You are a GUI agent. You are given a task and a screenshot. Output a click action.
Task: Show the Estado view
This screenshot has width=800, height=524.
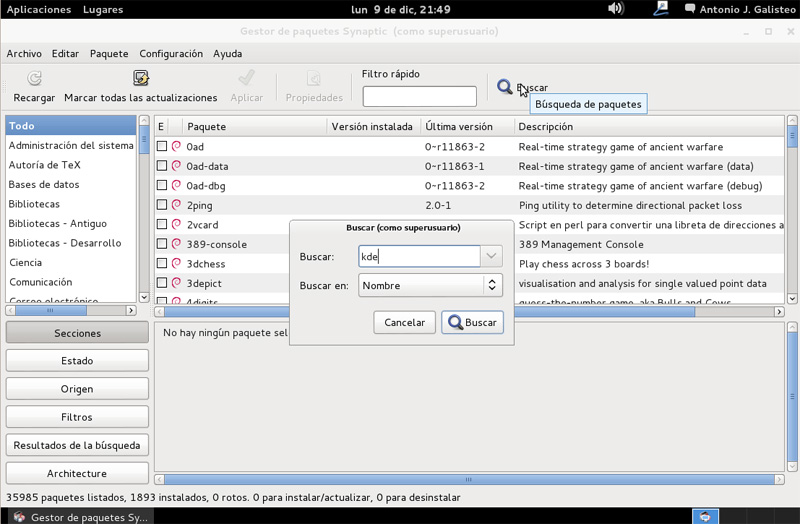coord(77,361)
